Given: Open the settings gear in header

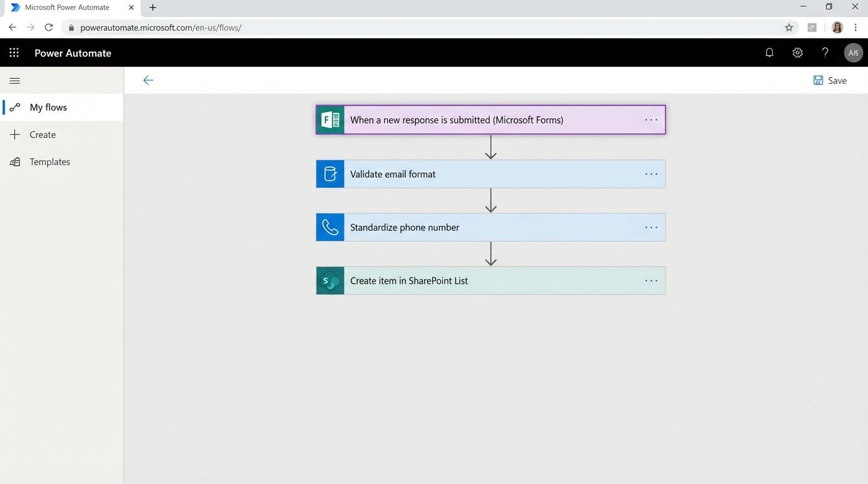Looking at the screenshot, I should click(x=797, y=53).
